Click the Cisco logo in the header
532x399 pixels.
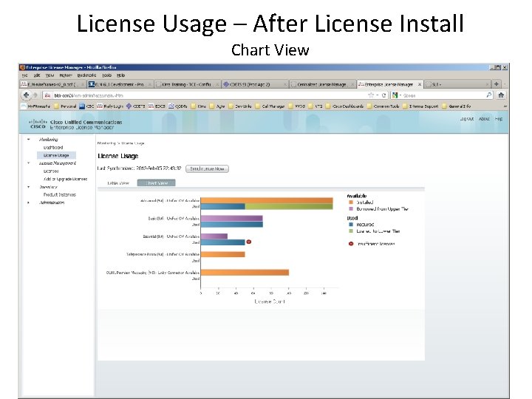pyautogui.click(x=38, y=124)
